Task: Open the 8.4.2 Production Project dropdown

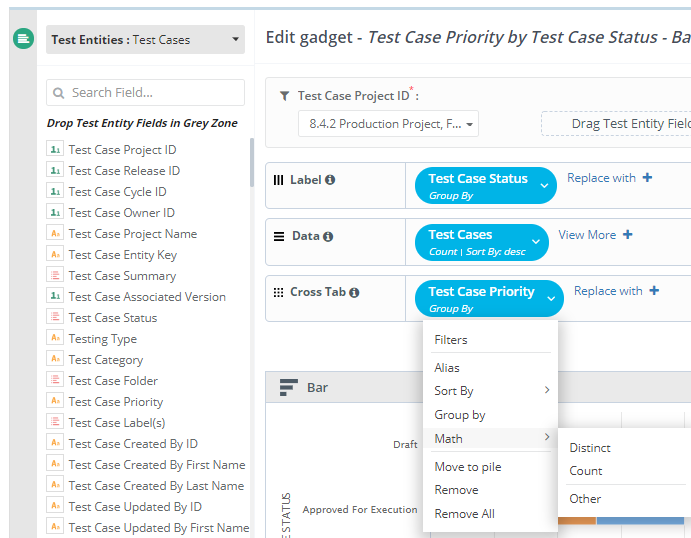Action: tap(389, 125)
